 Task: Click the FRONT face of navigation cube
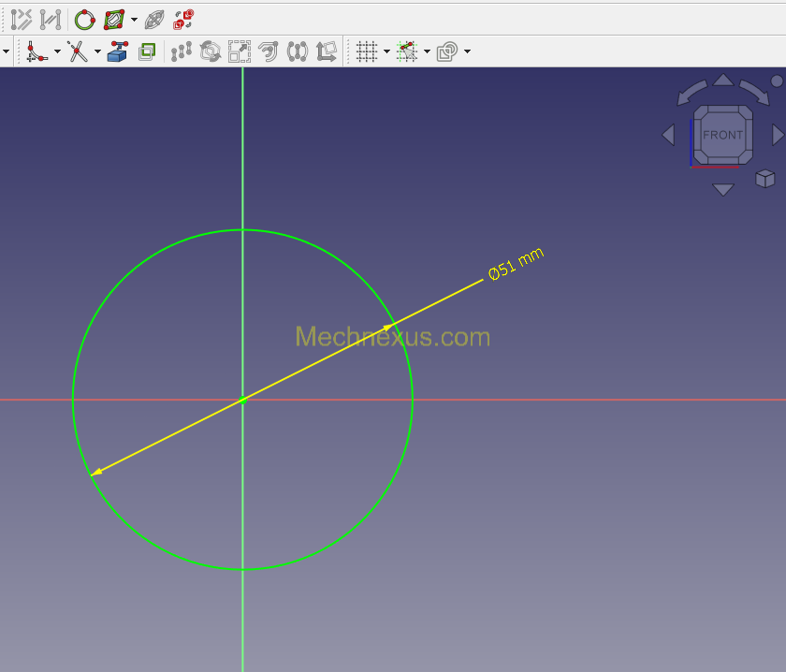click(x=722, y=135)
